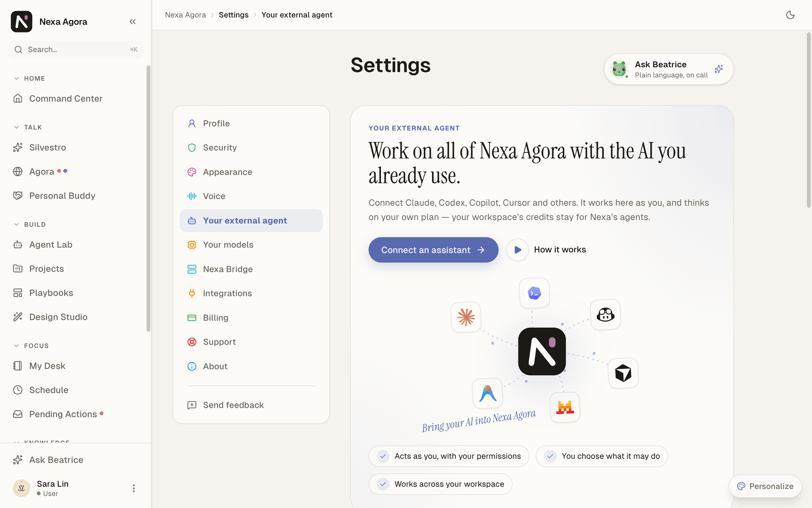Viewport: 812px width, 508px height.
Task: Open Agent Lab in sidebar
Action: click(x=76, y=244)
